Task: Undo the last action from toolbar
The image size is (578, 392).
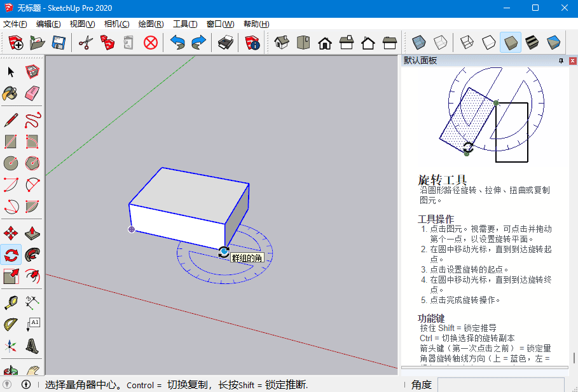Action: [177, 43]
